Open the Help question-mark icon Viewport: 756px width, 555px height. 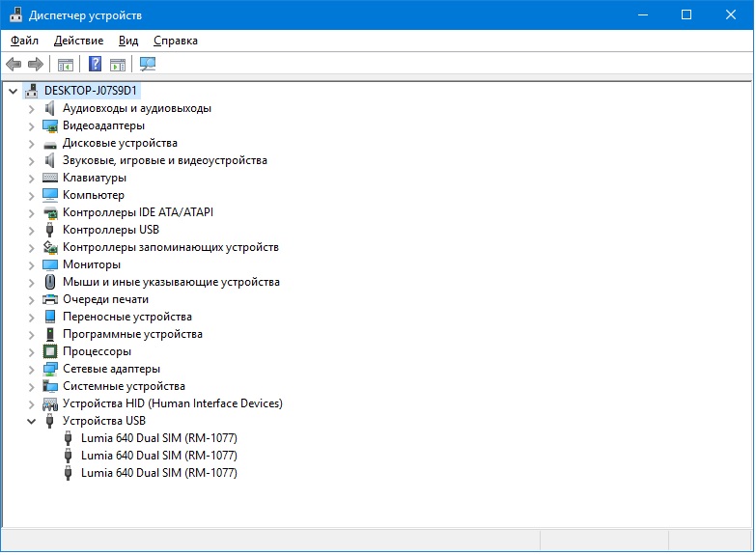click(96, 64)
